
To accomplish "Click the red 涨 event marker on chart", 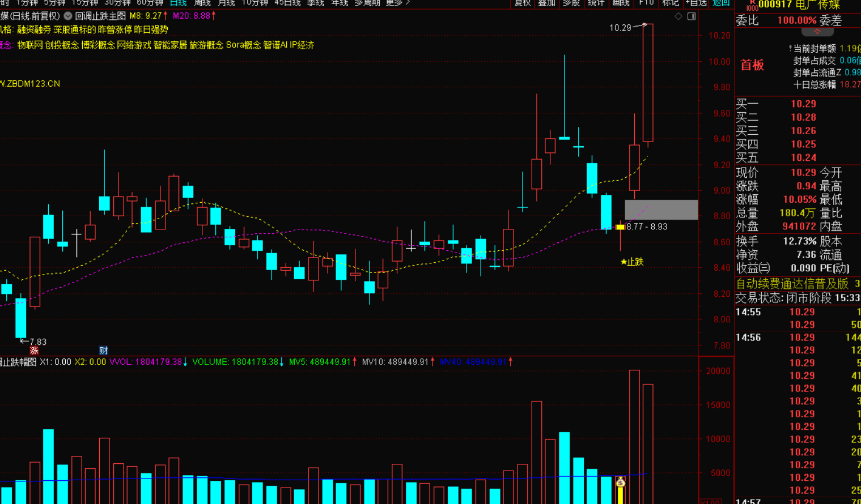I will coord(34,351).
